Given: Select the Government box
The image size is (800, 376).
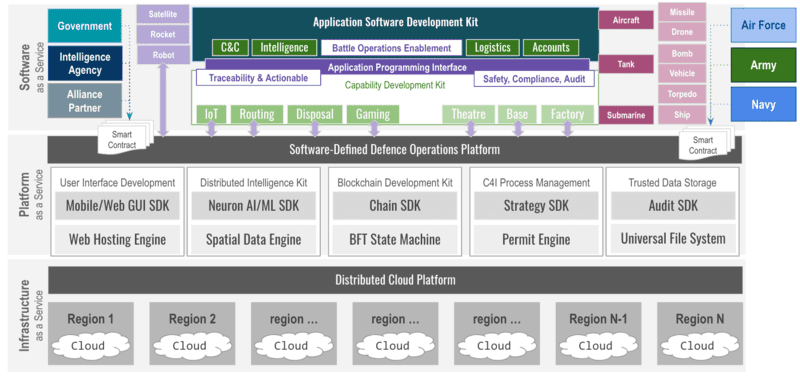Looking at the screenshot, I should point(85,26).
